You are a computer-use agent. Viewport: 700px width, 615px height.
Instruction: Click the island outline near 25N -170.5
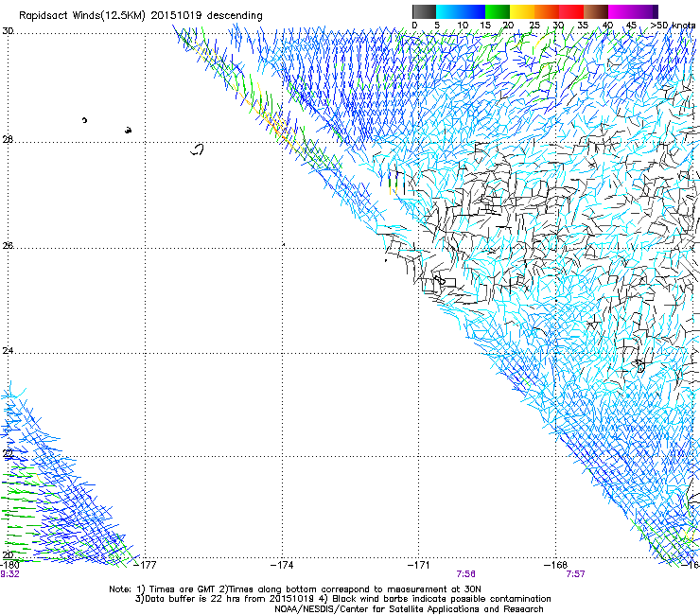coord(440,280)
